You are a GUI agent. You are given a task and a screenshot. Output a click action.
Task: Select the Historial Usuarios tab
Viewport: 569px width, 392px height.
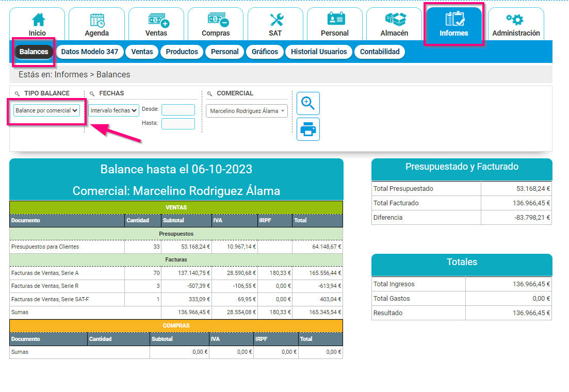(319, 52)
